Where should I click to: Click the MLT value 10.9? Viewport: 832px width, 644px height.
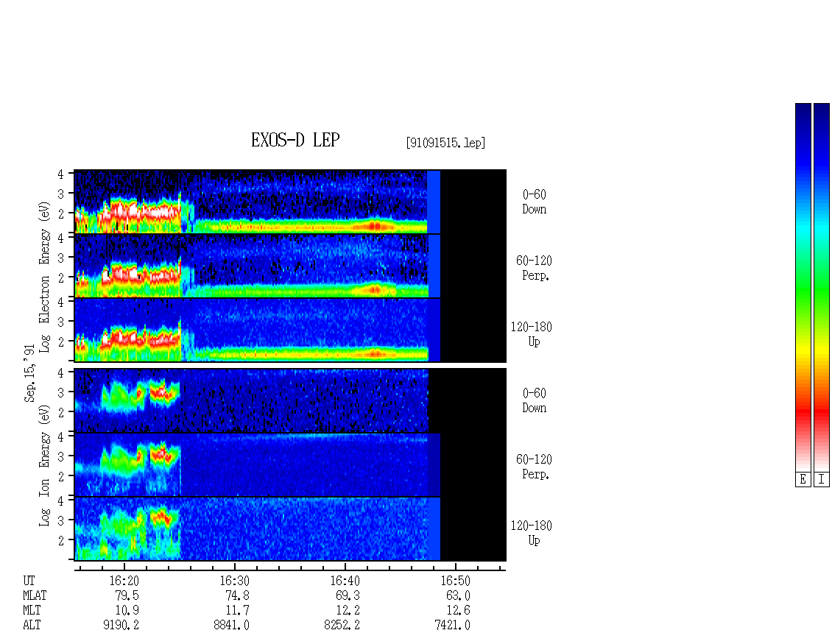127,611
